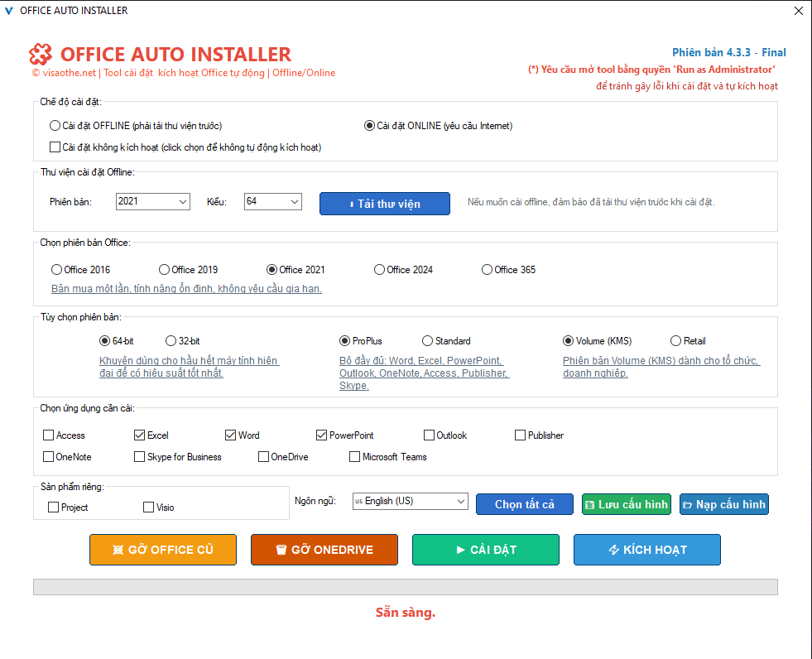Click the Office Auto Installer red logo icon
The height and width of the screenshot is (659, 812).
(x=41, y=55)
